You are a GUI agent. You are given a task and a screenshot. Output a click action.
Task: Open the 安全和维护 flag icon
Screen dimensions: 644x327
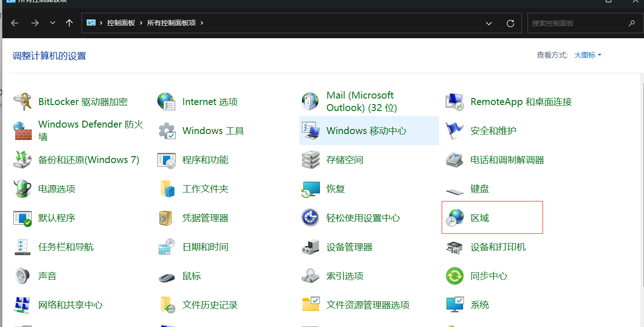(x=454, y=131)
